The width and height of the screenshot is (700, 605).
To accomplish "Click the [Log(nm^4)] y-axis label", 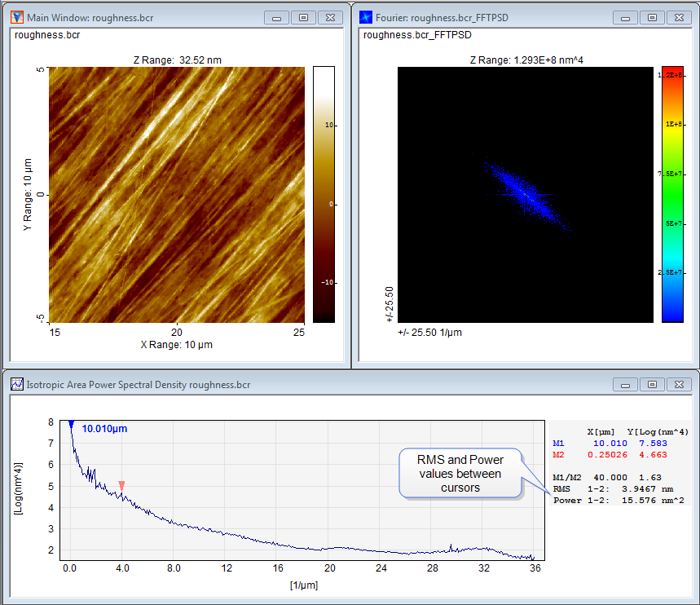I will (x=18, y=489).
